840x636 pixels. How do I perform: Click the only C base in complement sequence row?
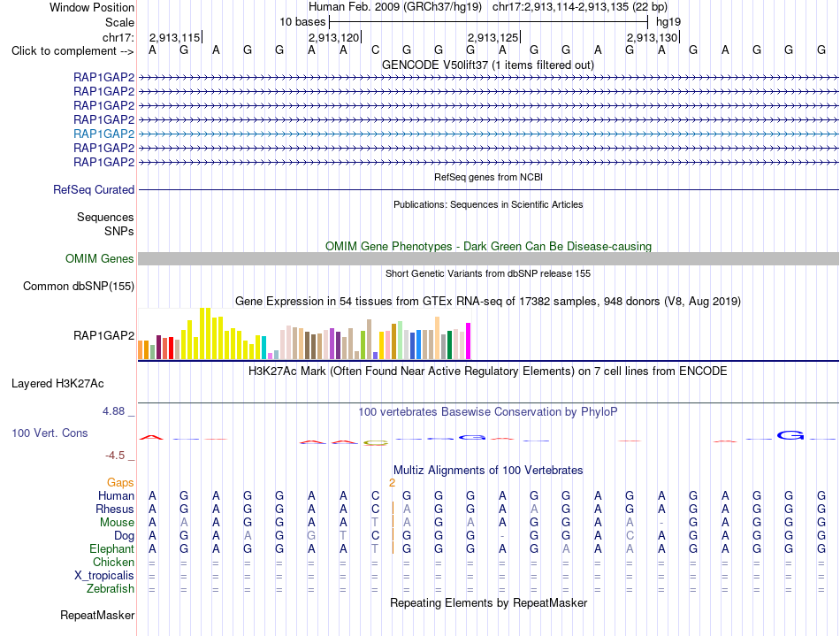[375, 50]
